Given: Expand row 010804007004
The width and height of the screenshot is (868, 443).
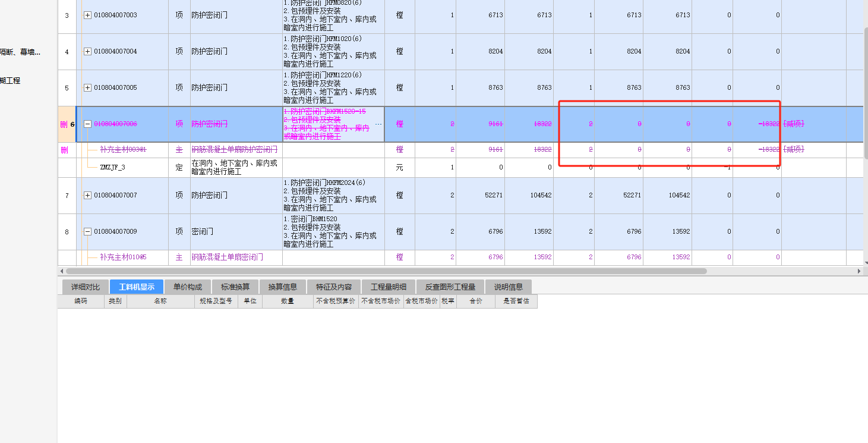Looking at the screenshot, I should 88,52.
